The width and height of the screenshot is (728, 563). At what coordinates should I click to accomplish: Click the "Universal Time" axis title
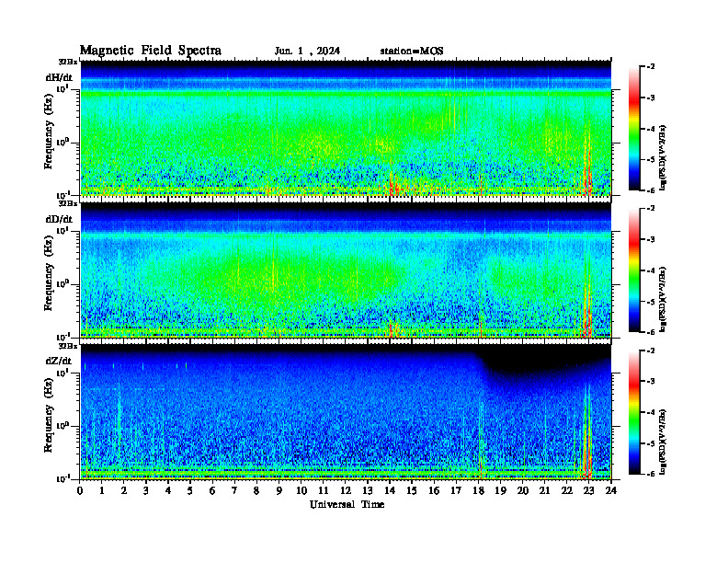[x=347, y=504]
